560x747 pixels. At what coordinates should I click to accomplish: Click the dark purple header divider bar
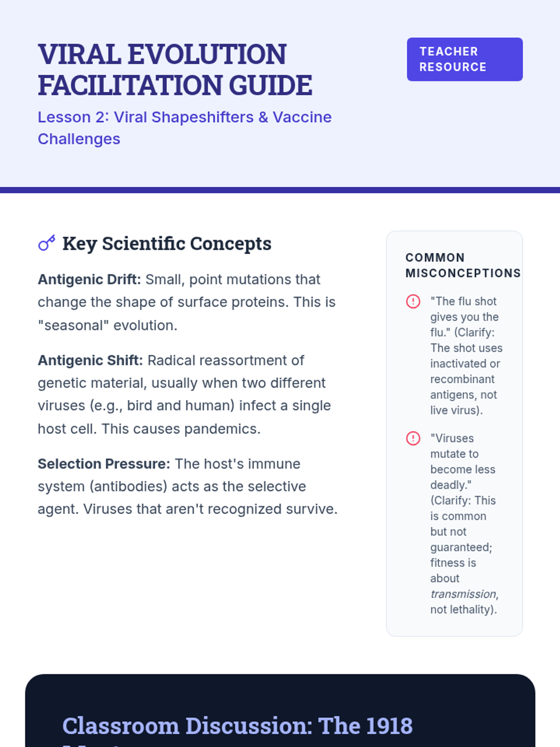[280, 190]
